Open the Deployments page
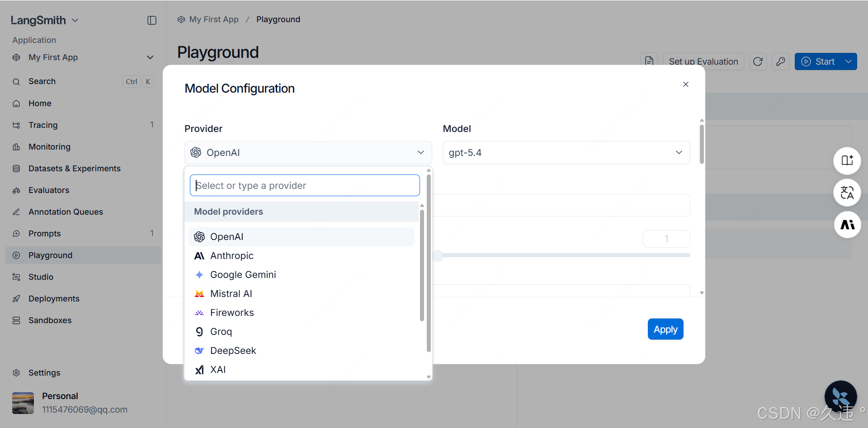This screenshot has height=428, width=868. pos(83,299)
